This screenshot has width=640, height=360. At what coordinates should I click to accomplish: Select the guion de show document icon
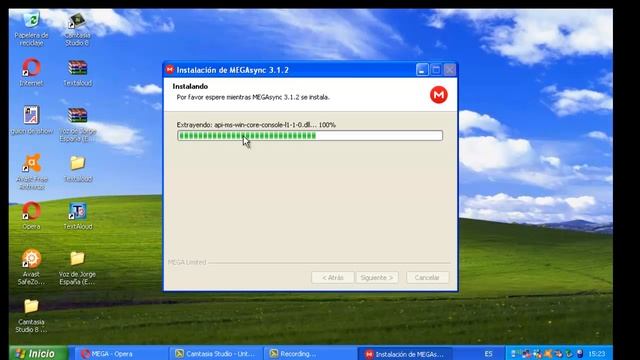tap(31, 115)
